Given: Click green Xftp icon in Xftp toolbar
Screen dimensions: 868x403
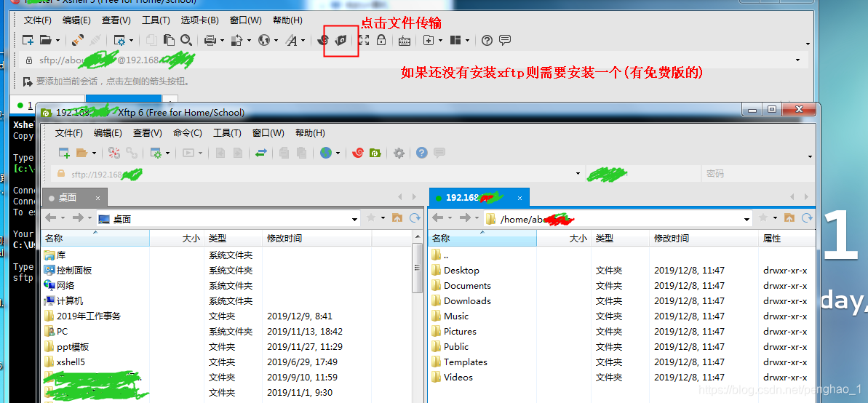Looking at the screenshot, I should point(375,153).
